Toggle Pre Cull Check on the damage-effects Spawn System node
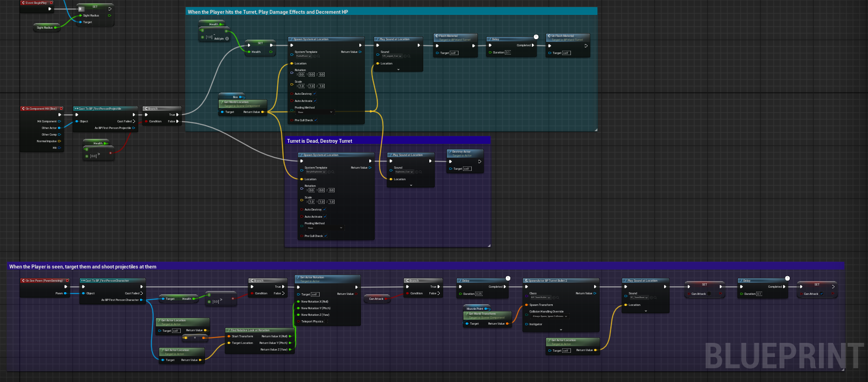The width and height of the screenshot is (868, 382). click(315, 120)
